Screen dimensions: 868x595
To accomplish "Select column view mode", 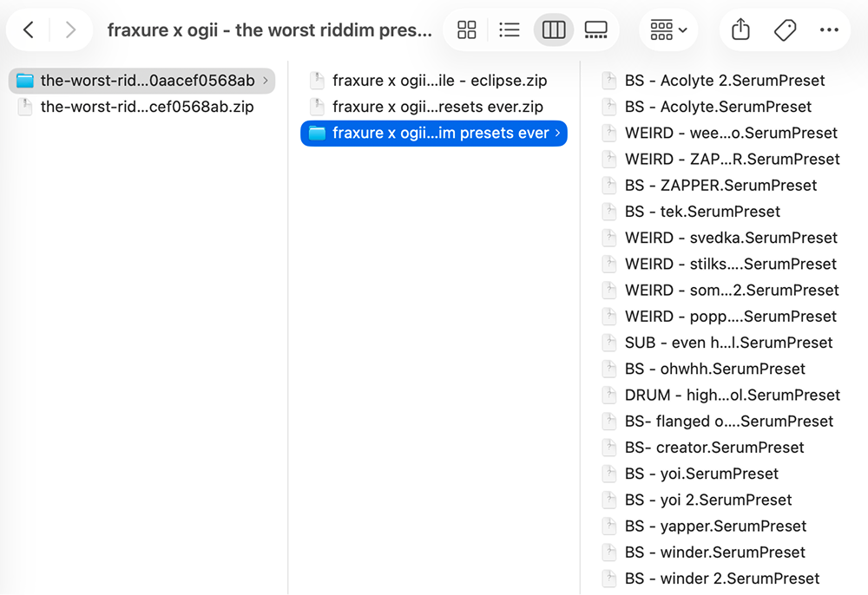I will click(554, 29).
